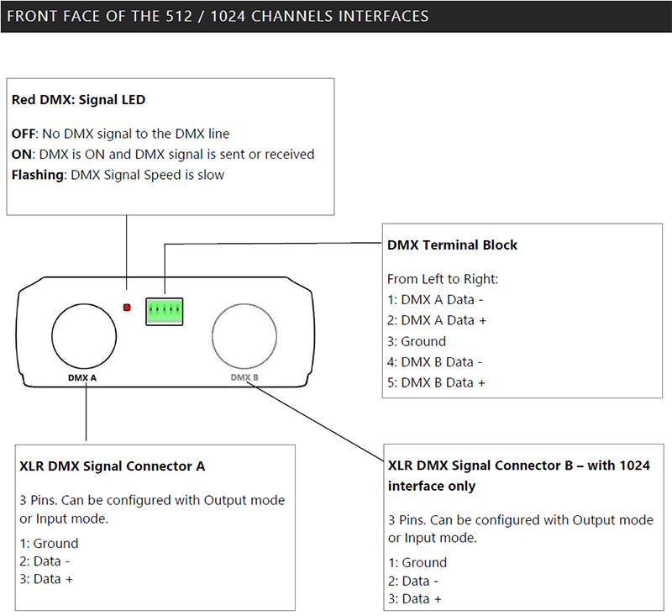Click the '3 Pins' description under Connector A
Viewport: 672px width, 616px height.
click(x=152, y=509)
